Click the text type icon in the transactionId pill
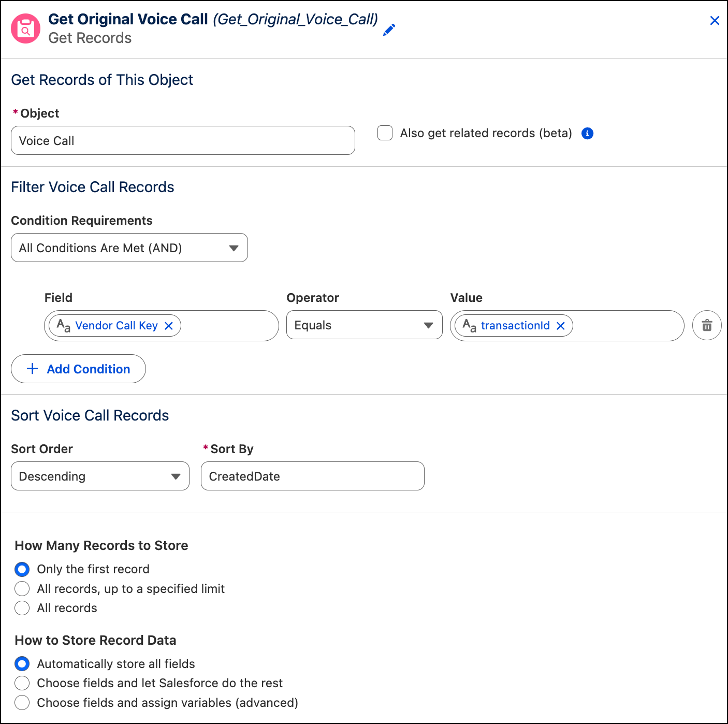The height and width of the screenshot is (724, 728). click(x=469, y=326)
